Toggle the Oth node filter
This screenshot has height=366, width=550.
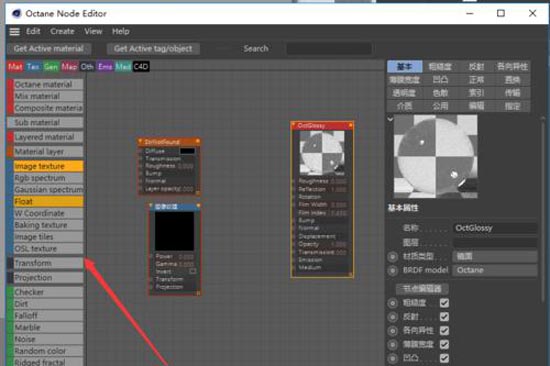pos(87,66)
